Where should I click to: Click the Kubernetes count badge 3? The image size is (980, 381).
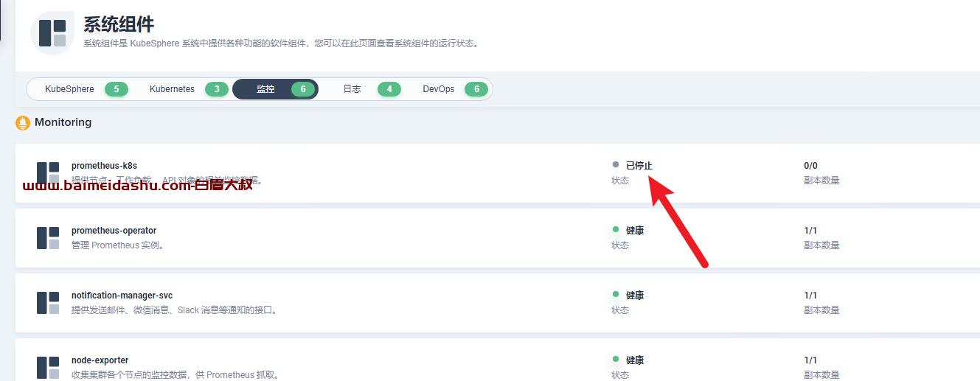click(x=217, y=89)
